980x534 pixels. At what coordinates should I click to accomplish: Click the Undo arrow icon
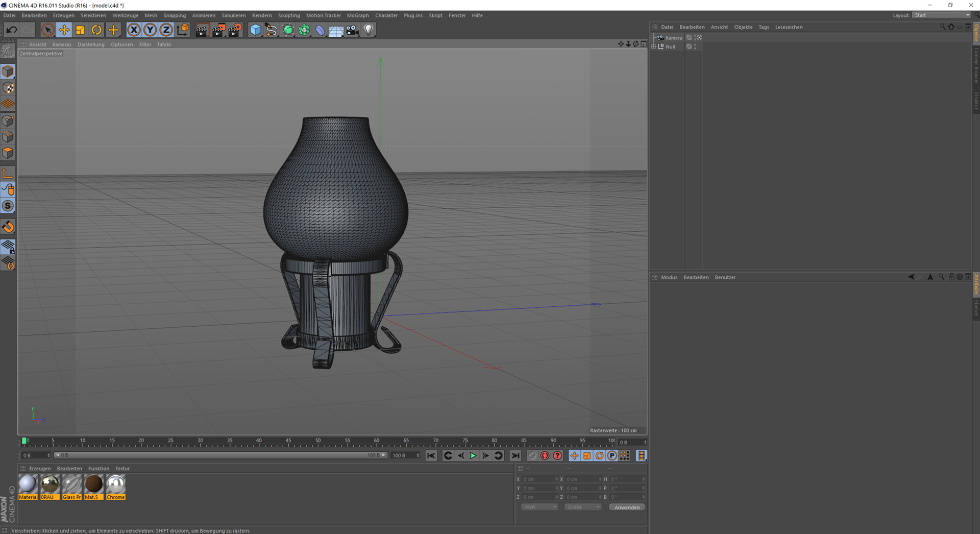pyautogui.click(x=11, y=30)
